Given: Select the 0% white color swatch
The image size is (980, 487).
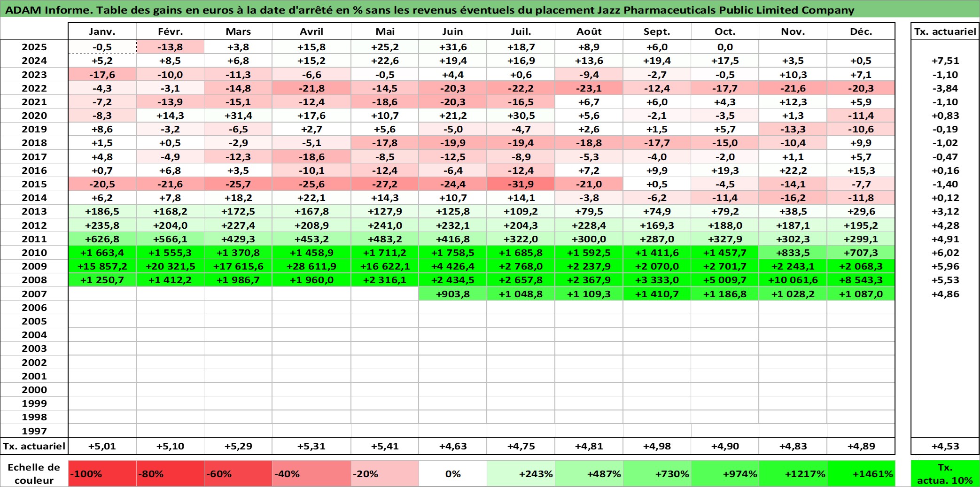Looking at the screenshot, I should [452, 473].
